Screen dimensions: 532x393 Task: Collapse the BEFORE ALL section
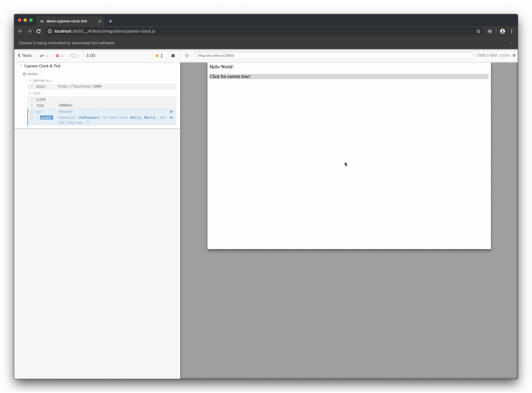(x=30, y=80)
